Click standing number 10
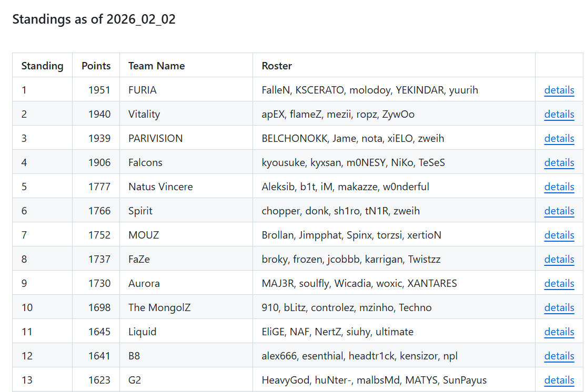The image size is (585, 392). pos(27,308)
